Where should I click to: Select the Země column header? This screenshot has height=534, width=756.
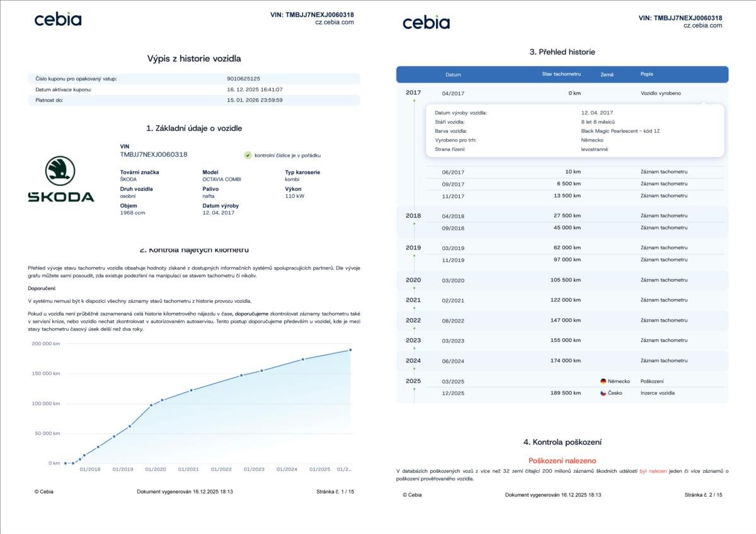(x=607, y=74)
